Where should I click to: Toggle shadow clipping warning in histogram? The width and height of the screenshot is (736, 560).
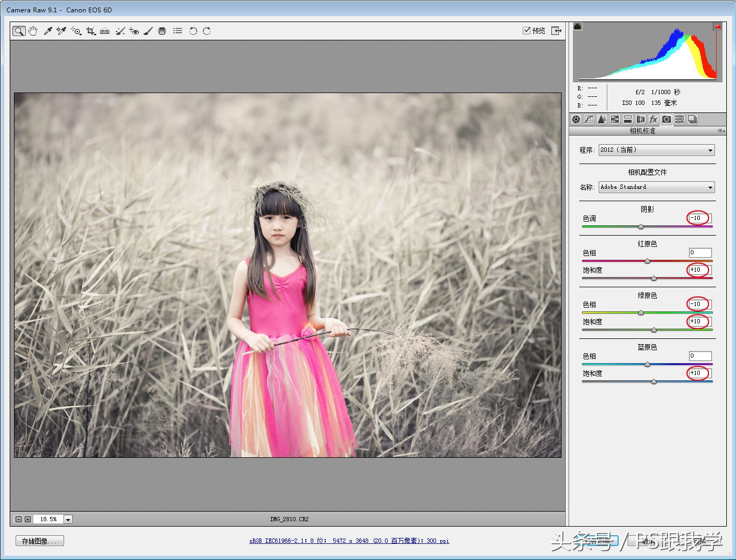(x=578, y=26)
